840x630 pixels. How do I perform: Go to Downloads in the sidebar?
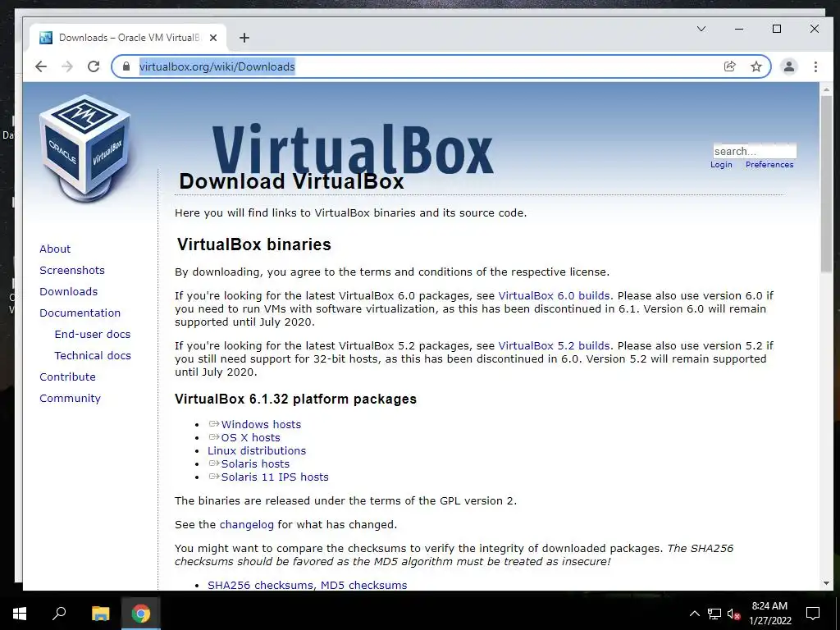pyautogui.click(x=69, y=291)
